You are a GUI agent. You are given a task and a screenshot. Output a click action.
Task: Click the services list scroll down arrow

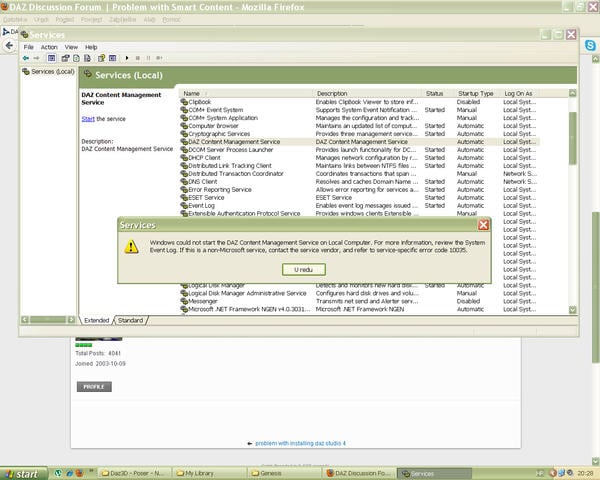[x=572, y=310]
